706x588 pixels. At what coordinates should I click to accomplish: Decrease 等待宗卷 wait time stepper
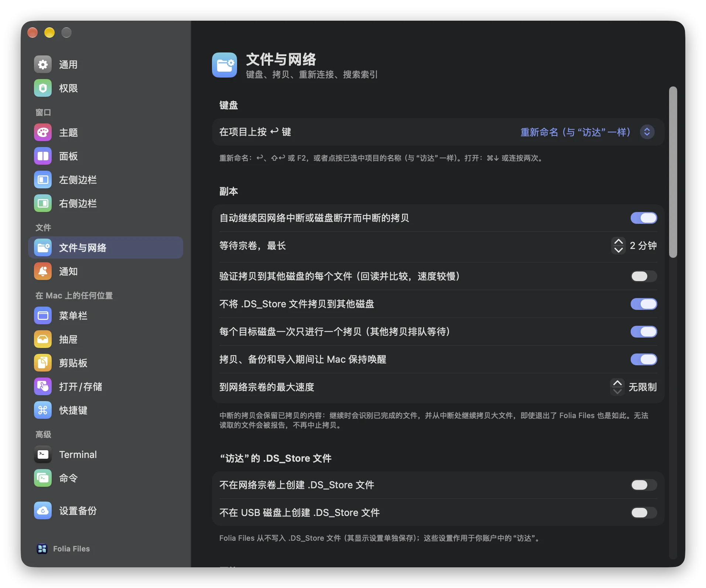click(618, 250)
